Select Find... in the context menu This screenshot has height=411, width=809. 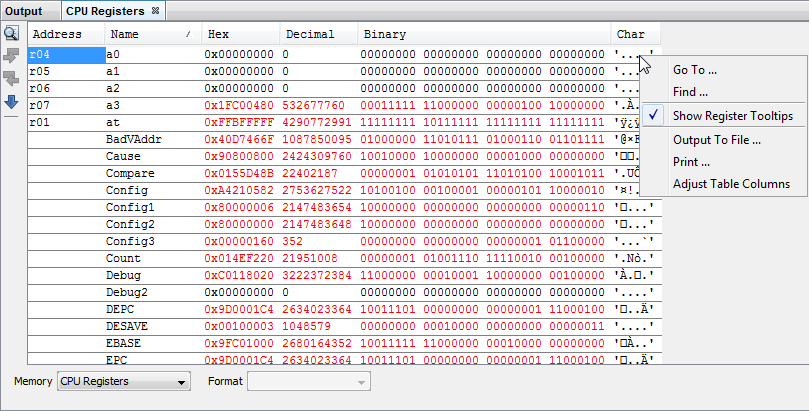tap(690, 92)
